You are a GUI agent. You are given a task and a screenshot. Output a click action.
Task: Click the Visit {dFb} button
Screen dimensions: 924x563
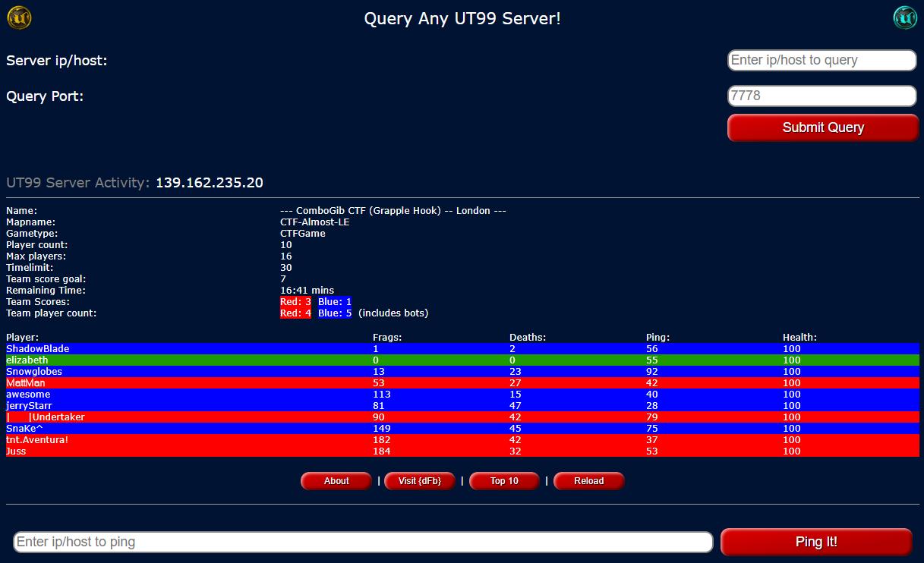[420, 481]
